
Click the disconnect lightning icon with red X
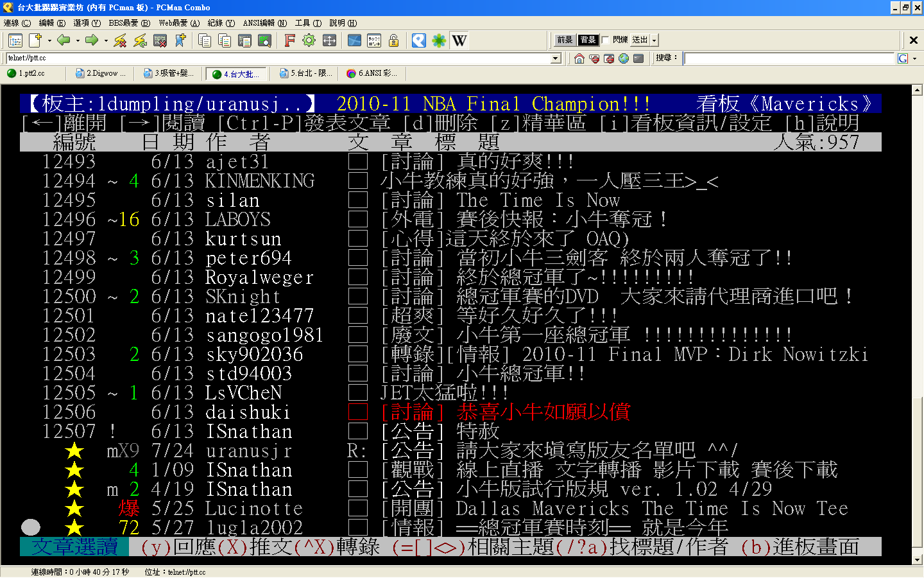pyautogui.click(x=120, y=40)
